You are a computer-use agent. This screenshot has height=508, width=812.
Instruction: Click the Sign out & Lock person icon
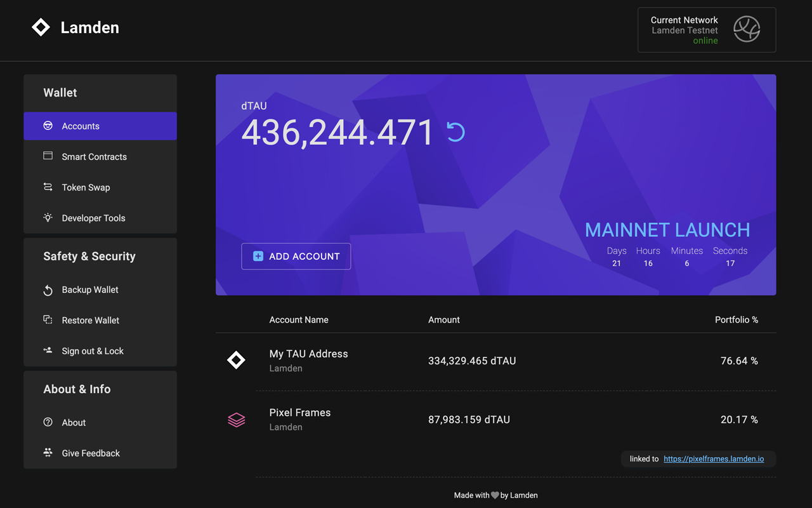48,351
